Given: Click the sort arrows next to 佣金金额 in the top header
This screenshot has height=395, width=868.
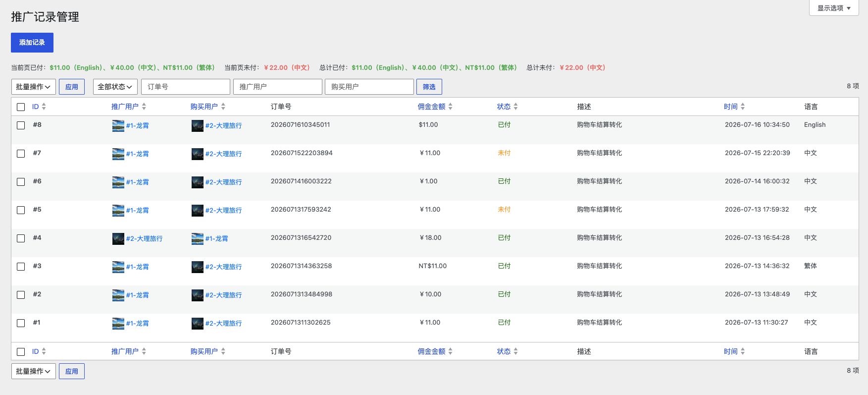Looking at the screenshot, I should pos(450,107).
